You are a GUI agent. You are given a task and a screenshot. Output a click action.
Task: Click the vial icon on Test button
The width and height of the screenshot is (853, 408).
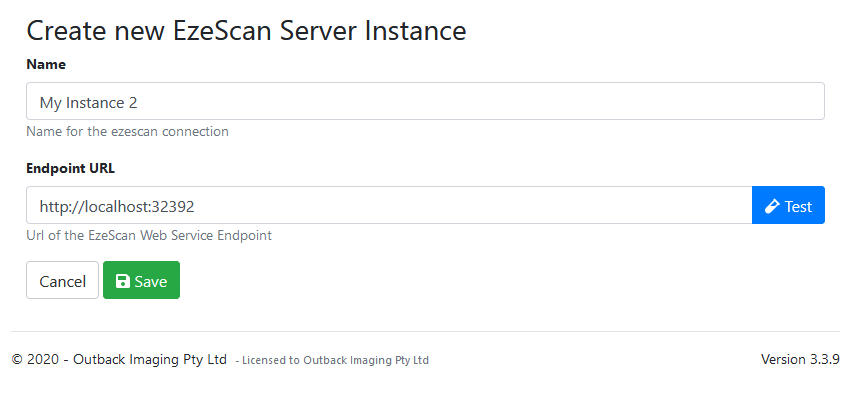772,206
